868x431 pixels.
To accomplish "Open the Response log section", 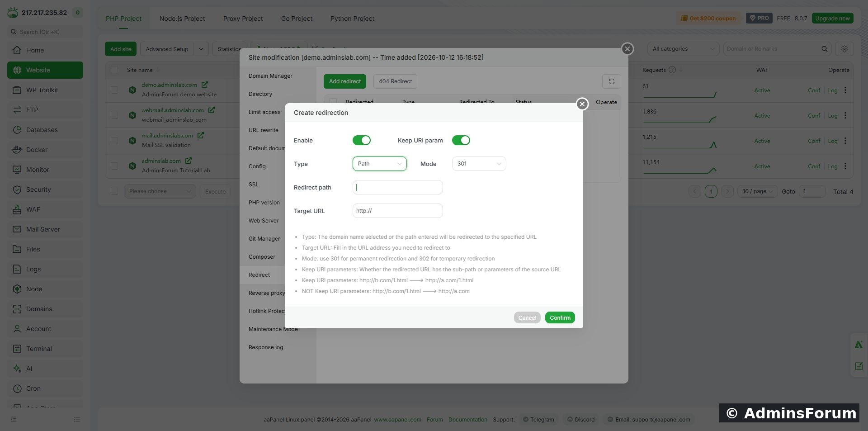I will [266, 347].
